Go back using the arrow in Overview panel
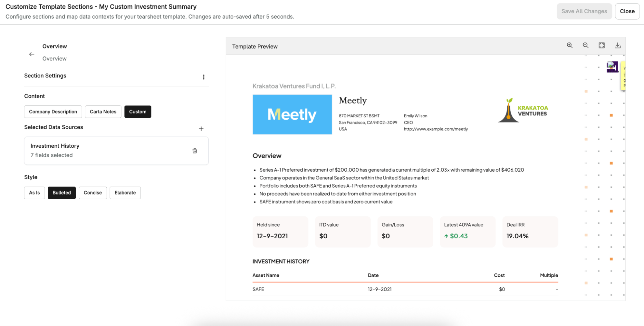Viewport: 644px width, 326px height. (32, 54)
